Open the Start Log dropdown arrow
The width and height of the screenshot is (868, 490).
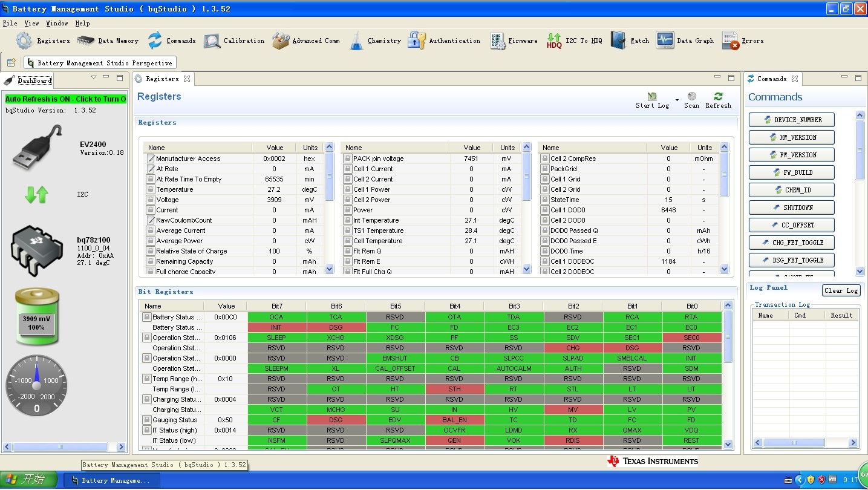point(677,100)
